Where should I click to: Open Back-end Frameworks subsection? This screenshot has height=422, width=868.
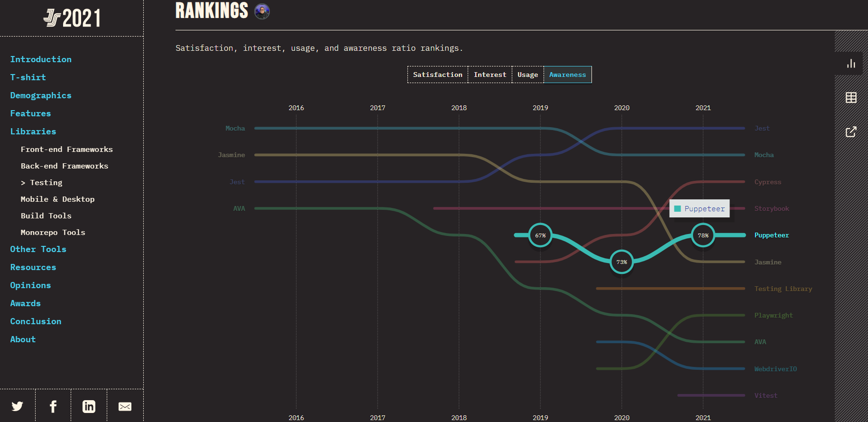tap(65, 166)
